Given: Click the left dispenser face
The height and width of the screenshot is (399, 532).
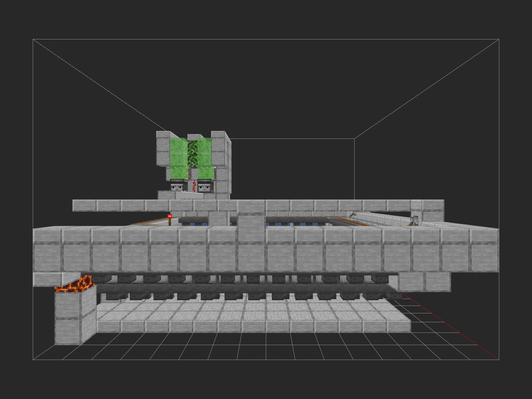Looking at the screenshot, I should [177, 187].
